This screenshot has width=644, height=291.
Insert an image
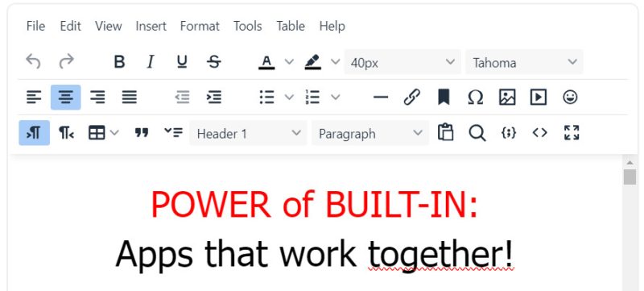point(507,97)
